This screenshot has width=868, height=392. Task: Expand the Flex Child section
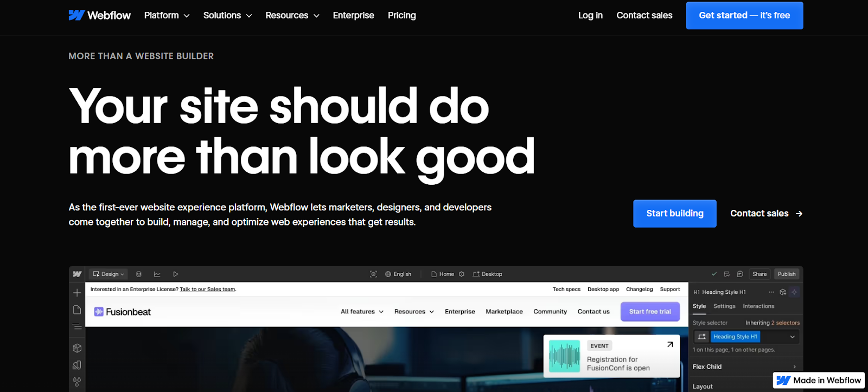(x=745, y=367)
